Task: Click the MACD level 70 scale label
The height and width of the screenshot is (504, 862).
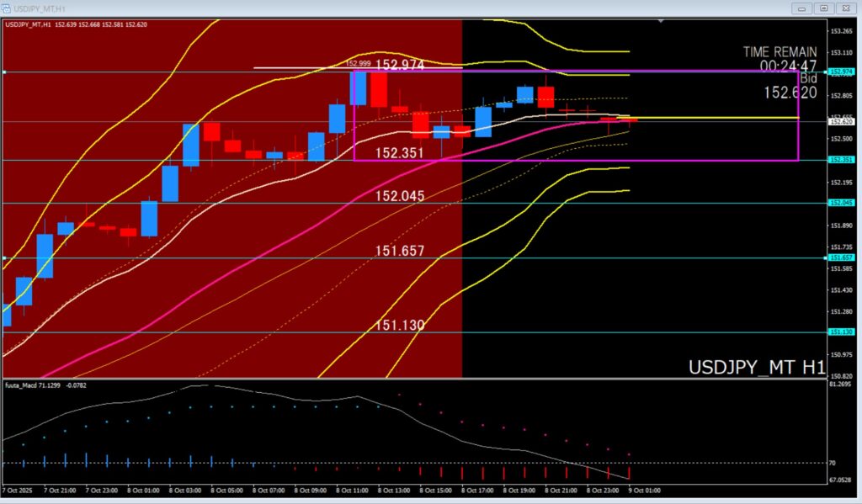Action: 833,463
